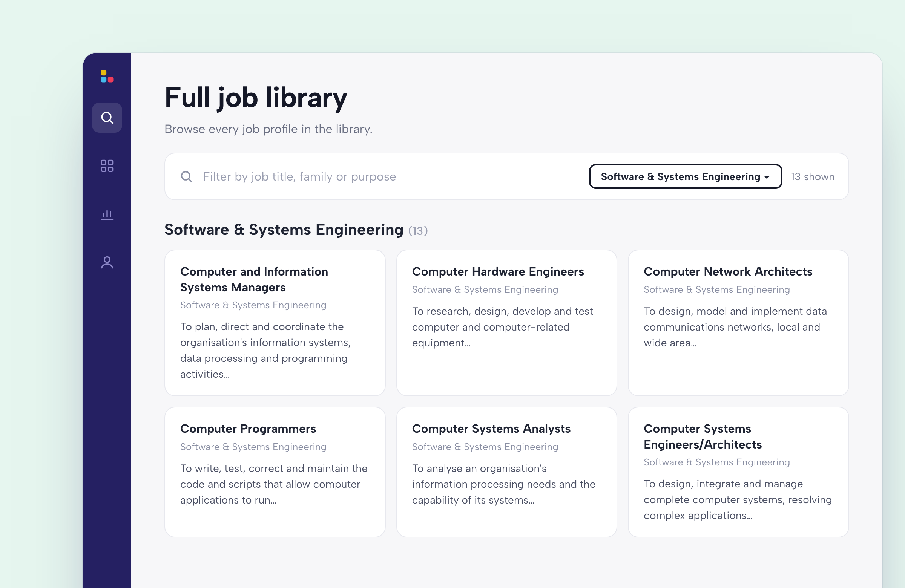Click 'To write, test, correct and maintain' description
905x588 pixels.
tap(274, 484)
